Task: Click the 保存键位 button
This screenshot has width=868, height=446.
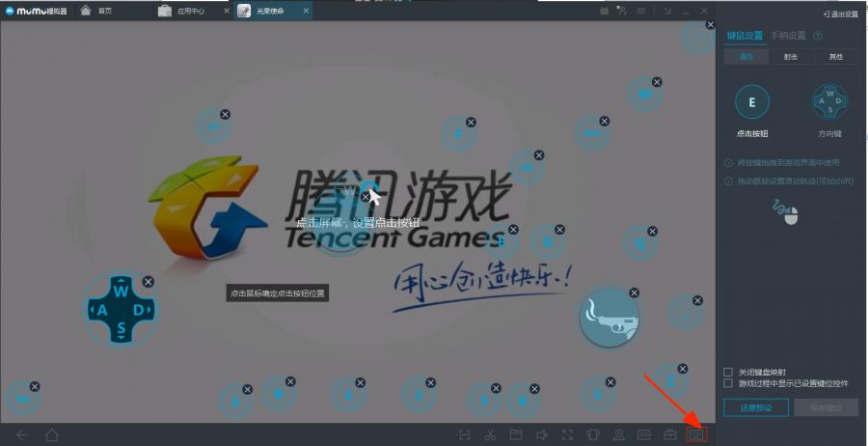Action: [827, 407]
